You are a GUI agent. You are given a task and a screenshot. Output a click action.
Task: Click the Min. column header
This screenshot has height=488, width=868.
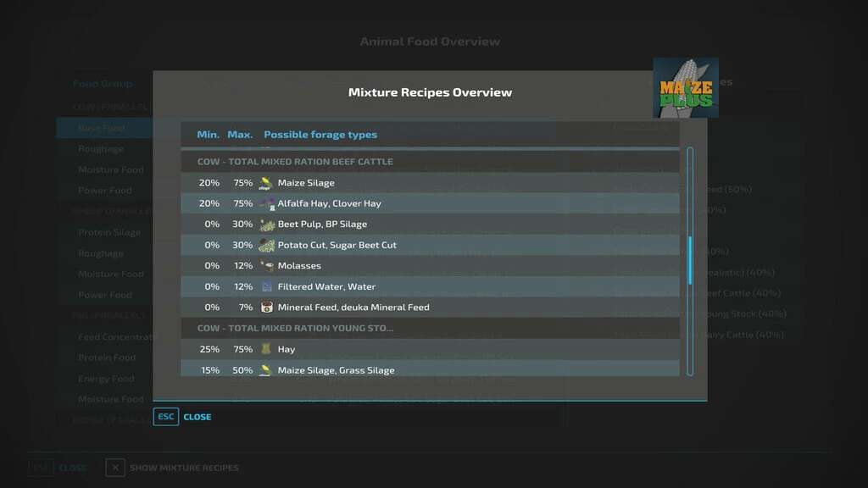point(208,135)
